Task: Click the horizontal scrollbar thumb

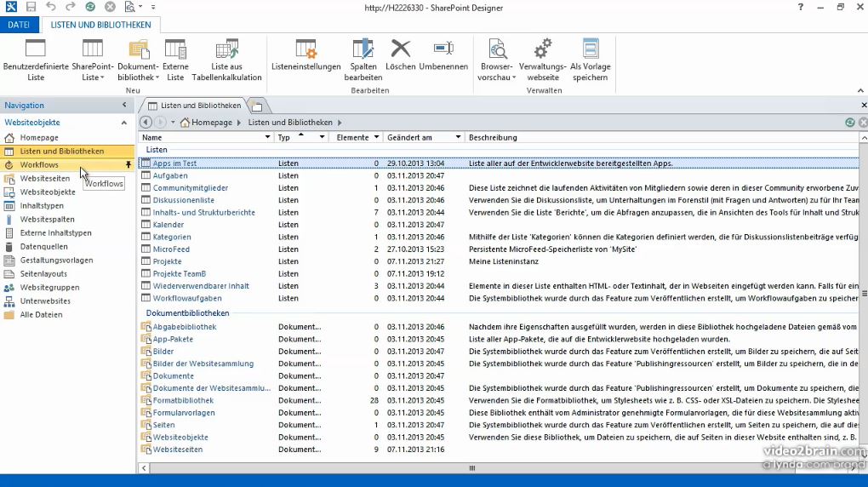Action: [x=471, y=468]
